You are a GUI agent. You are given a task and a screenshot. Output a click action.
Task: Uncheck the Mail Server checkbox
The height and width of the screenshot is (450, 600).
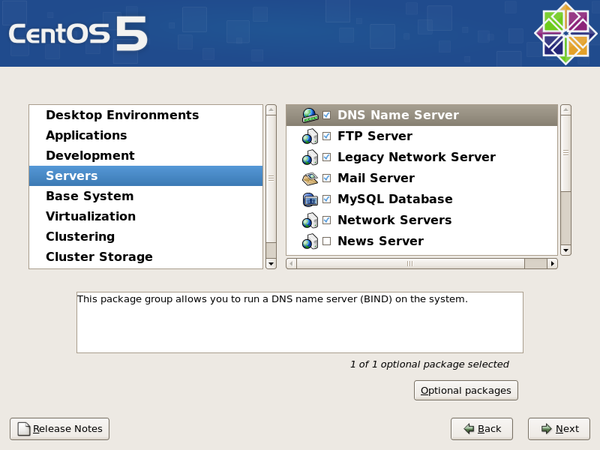click(x=326, y=178)
